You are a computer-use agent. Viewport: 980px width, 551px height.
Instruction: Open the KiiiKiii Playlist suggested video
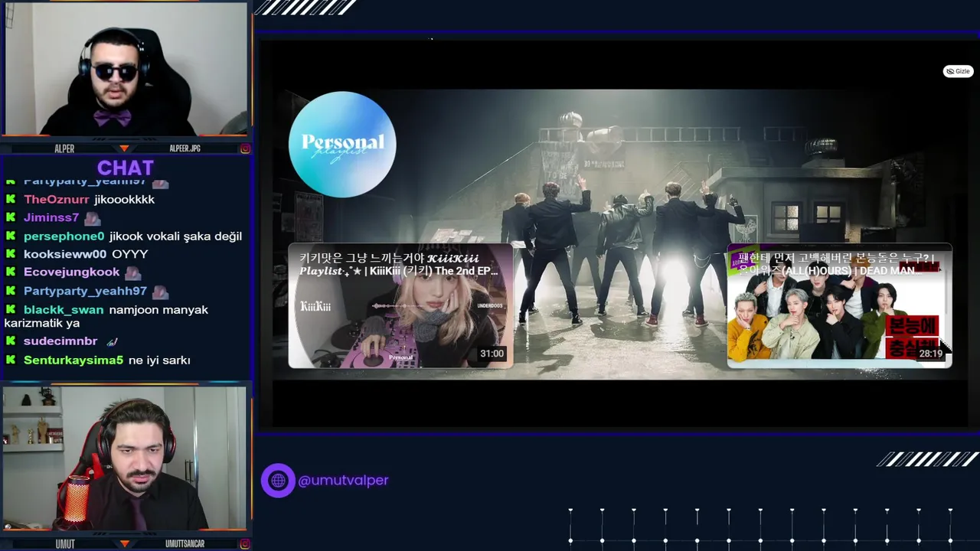[400, 306]
